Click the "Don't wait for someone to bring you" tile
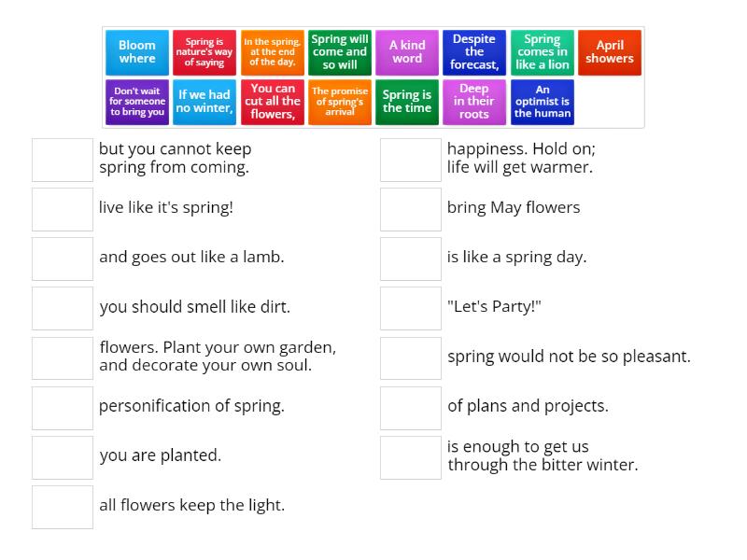 pyautogui.click(x=136, y=103)
